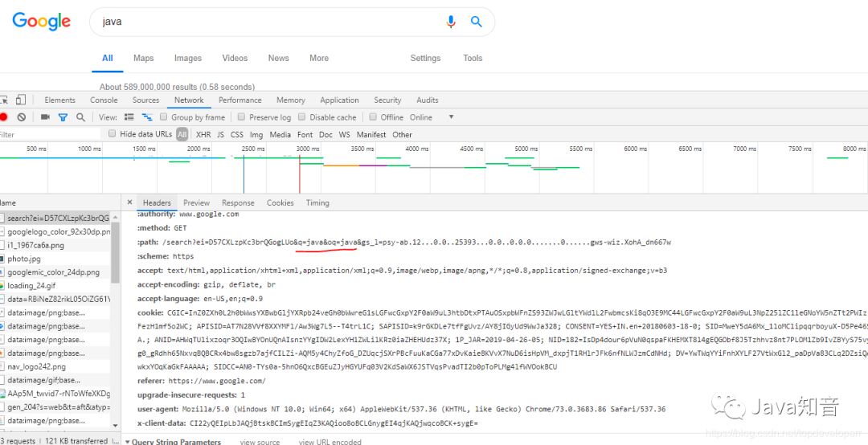Toggle the device toolbar icon in DevTools
868x445 pixels.
click(20, 100)
